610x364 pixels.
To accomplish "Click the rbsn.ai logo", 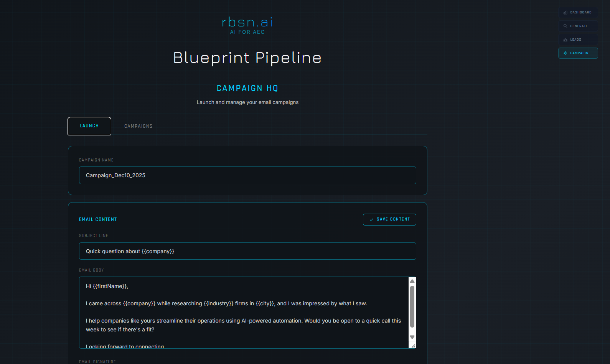I will click(x=247, y=22).
